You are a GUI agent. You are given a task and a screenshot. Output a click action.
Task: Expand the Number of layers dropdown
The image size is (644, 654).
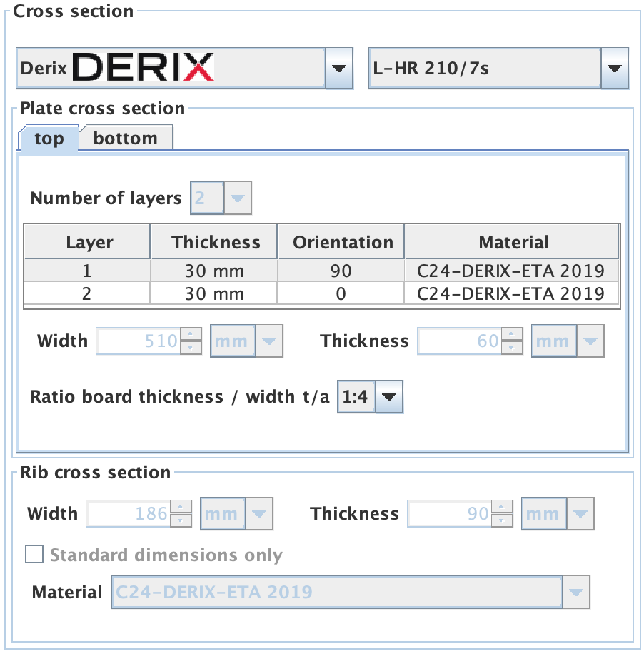point(238,198)
